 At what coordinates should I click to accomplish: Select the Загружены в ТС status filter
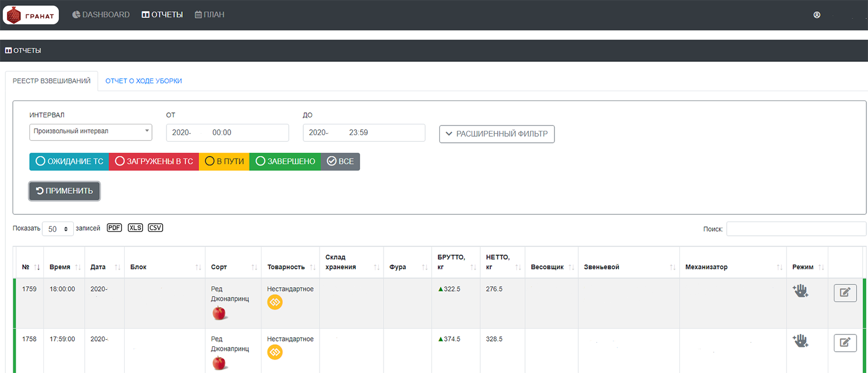coord(154,162)
